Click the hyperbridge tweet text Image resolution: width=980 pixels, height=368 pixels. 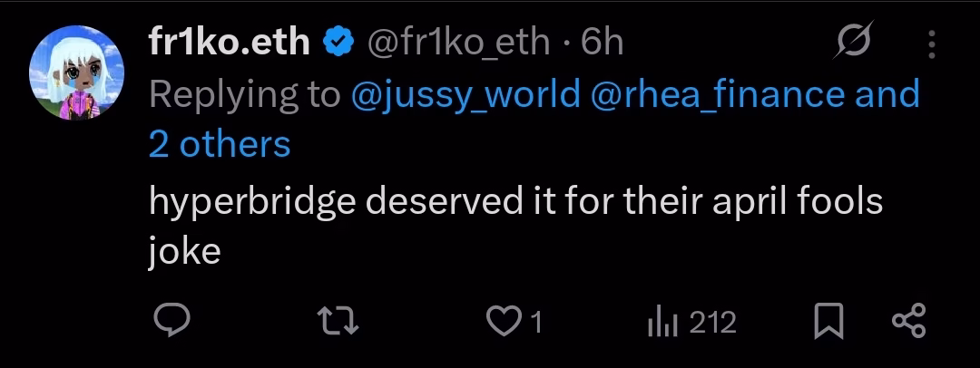(x=515, y=225)
